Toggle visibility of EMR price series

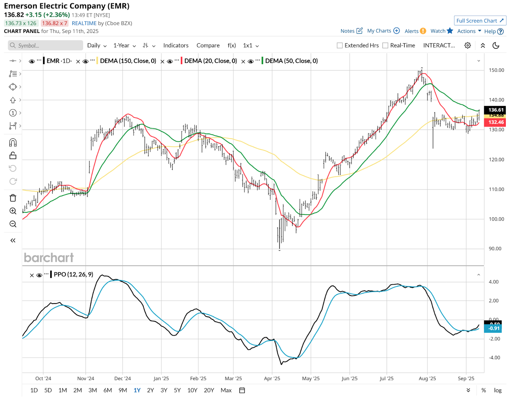click(32, 61)
